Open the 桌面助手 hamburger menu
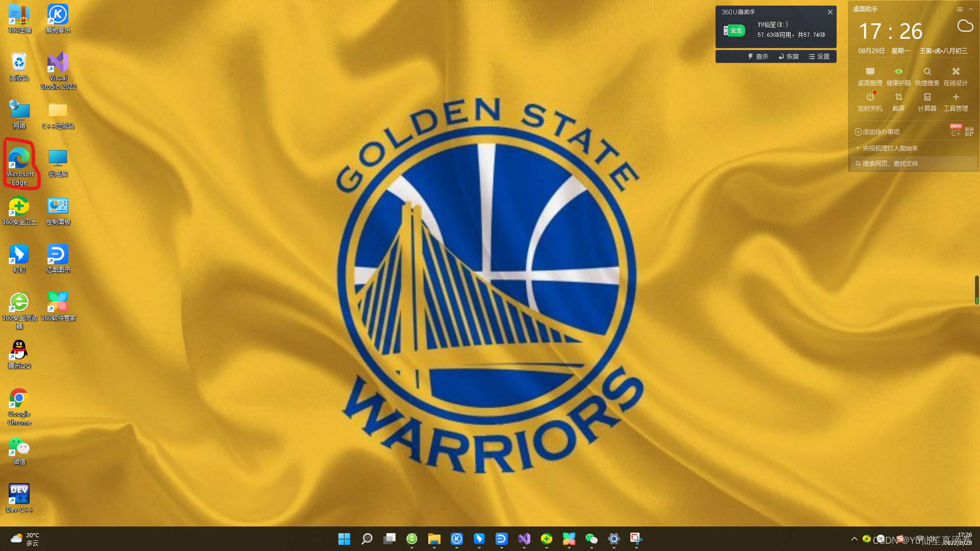The width and height of the screenshot is (980, 551). pos(960,9)
